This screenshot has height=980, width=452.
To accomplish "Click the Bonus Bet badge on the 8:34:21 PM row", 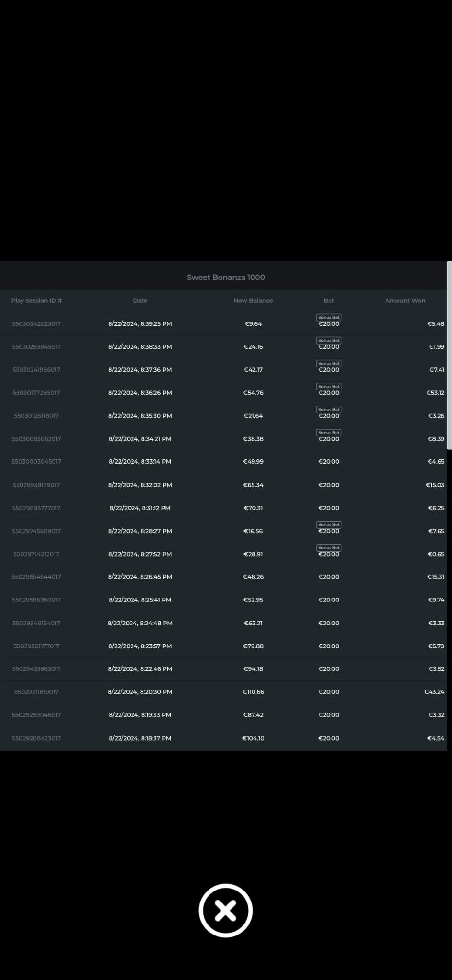I will point(329,432).
